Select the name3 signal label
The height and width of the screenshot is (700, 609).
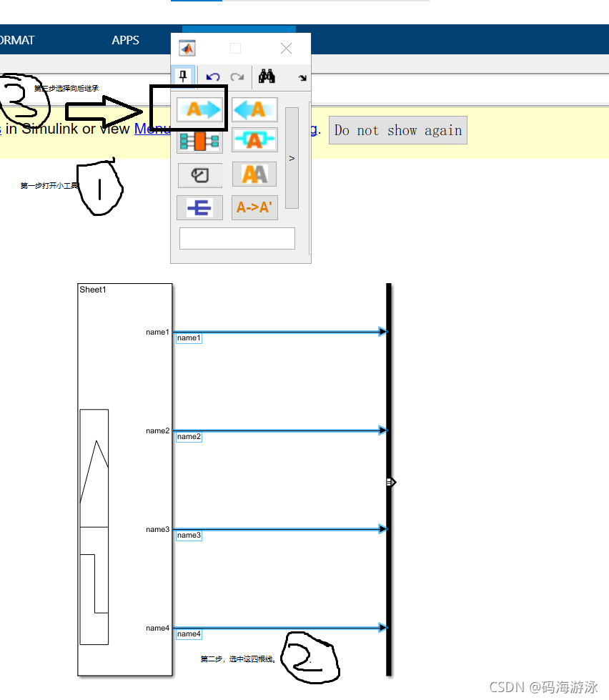click(189, 536)
